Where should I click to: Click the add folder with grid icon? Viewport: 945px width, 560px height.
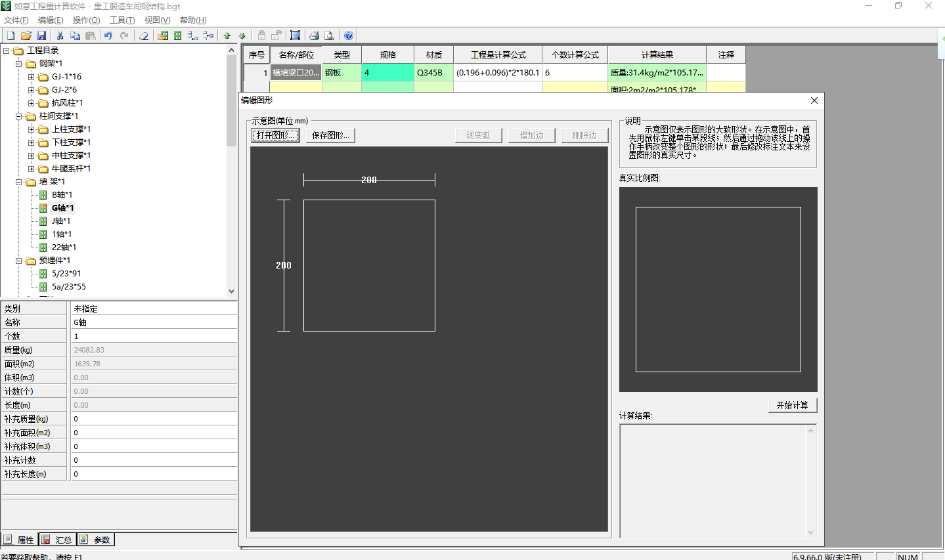163,35
